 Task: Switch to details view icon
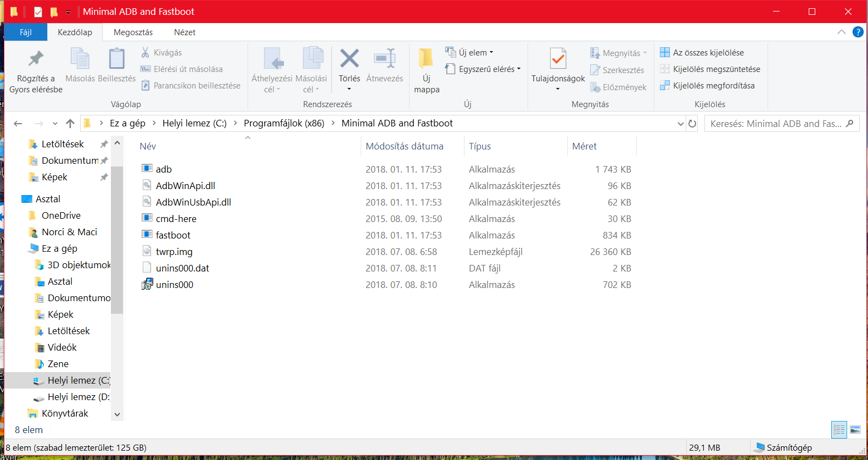839,430
